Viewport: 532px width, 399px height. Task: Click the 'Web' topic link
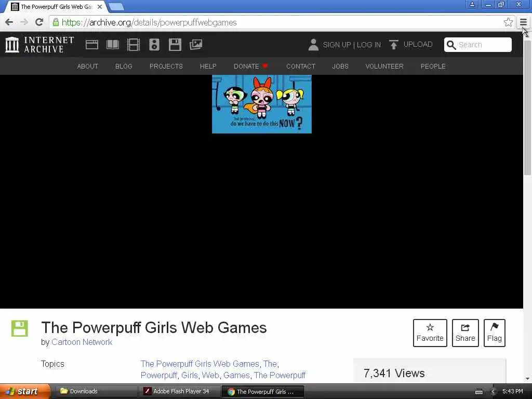tap(210, 375)
